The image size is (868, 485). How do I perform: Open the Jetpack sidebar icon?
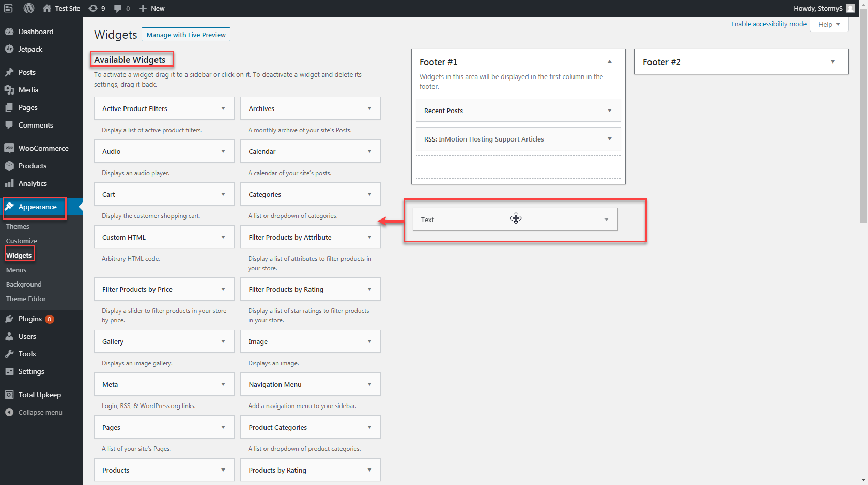tap(9, 49)
